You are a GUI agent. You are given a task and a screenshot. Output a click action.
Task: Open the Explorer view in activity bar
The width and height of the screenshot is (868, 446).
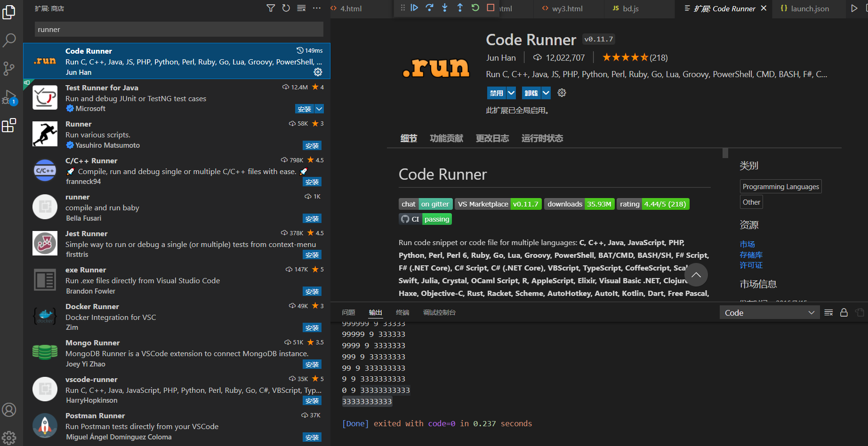[x=9, y=12]
